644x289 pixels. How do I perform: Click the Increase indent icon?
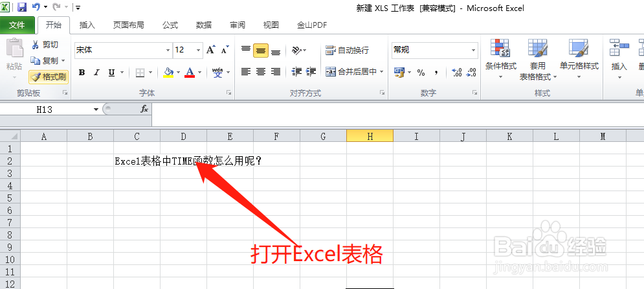(311, 72)
